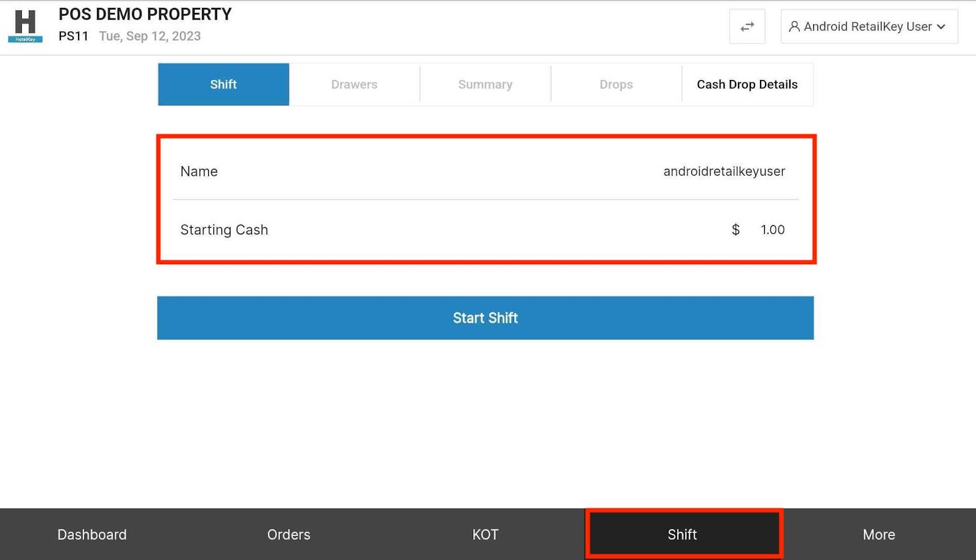Click the PS11 station label
This screenshot has height=560, width=976.
point(74,36)
